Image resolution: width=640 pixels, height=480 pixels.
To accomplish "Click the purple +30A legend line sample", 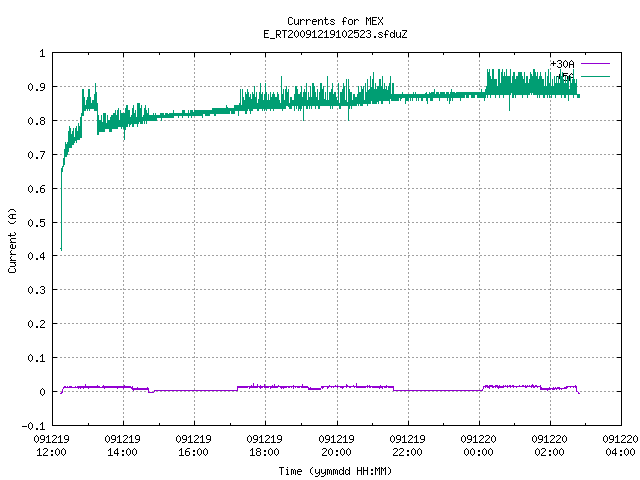I will pos(595,64).
